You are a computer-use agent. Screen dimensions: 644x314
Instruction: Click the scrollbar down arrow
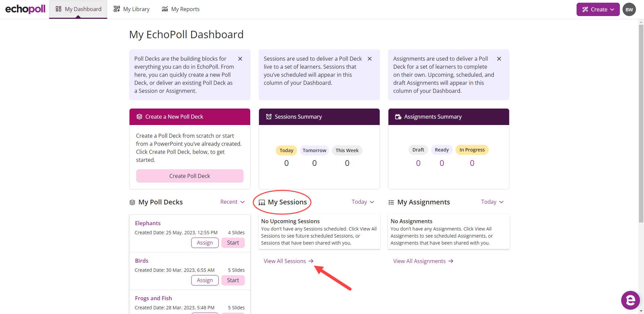641,311
